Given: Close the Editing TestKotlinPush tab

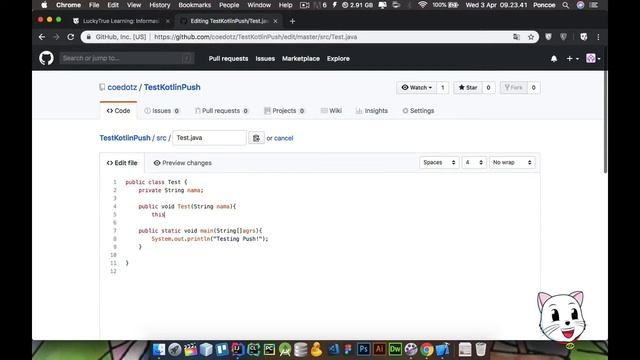Looking at the screenshot, I should click(x=275, y=21).
